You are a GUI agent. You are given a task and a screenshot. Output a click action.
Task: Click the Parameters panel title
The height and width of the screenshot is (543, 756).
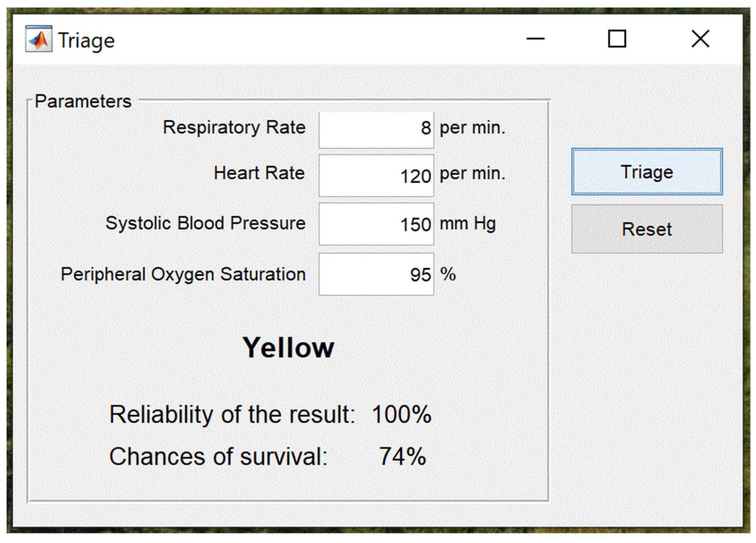click(83, 101)
